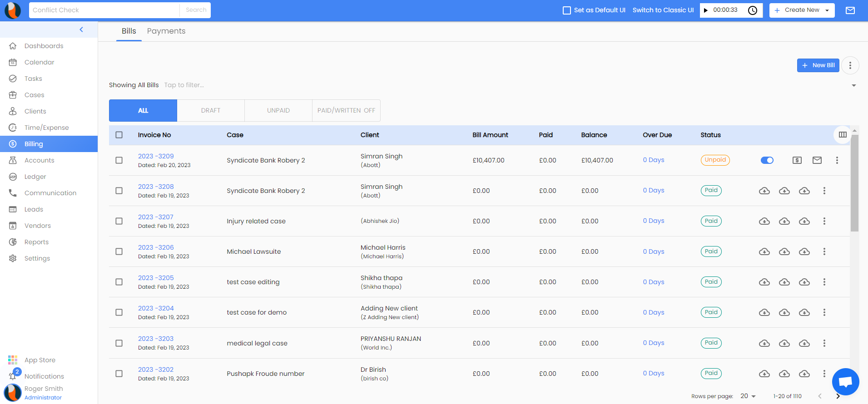Image resolution: width=868 pixels, height=404 pixels.
Task: Collapse the left sidebar with chevron
Action: [x=81, y=30]
